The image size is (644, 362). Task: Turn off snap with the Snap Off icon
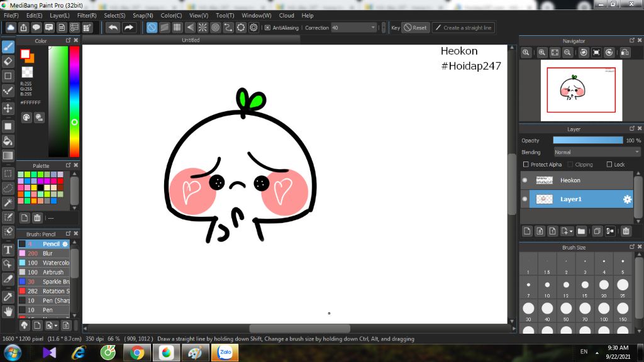(x=152, y=28)
